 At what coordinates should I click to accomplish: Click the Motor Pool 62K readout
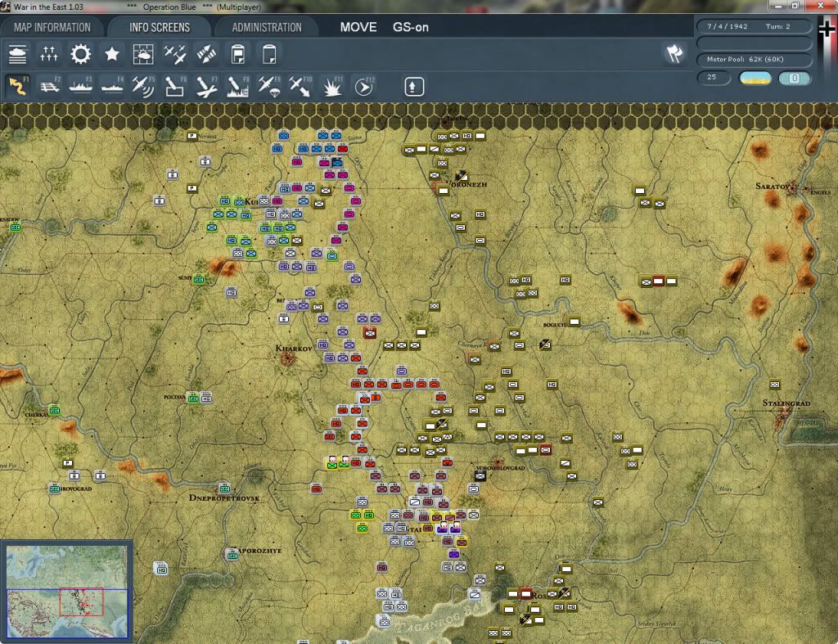point(754,59)
